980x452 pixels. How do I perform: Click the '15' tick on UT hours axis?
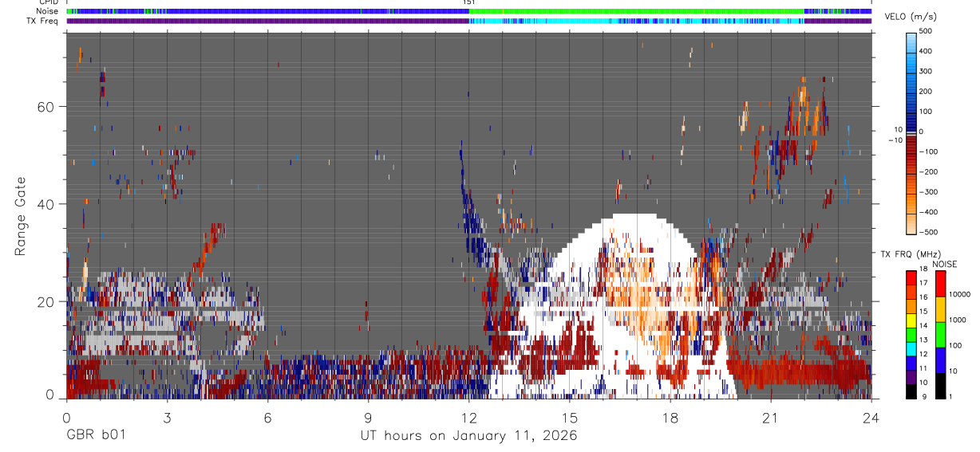click(569, 418)
